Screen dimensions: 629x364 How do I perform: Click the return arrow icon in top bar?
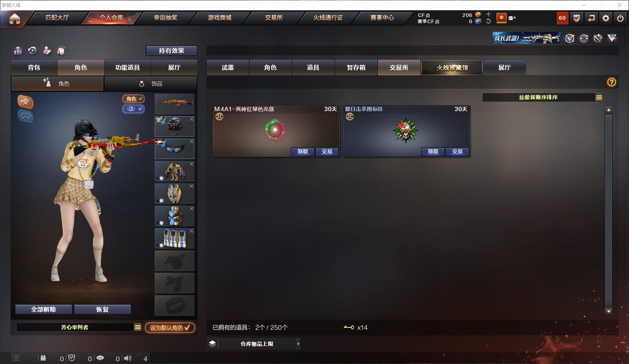[591, 18]
